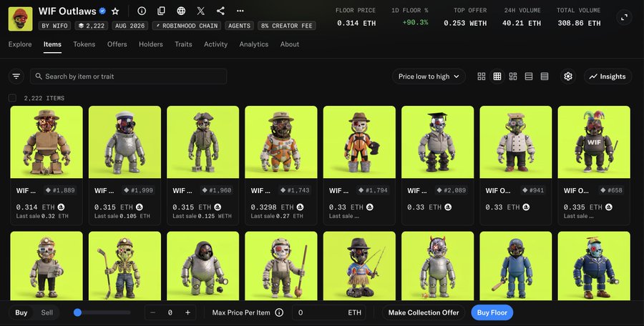Open item #2,089 graduation cap thumbnail
Screen dimensions: 644x326
(x=437, y=142)
